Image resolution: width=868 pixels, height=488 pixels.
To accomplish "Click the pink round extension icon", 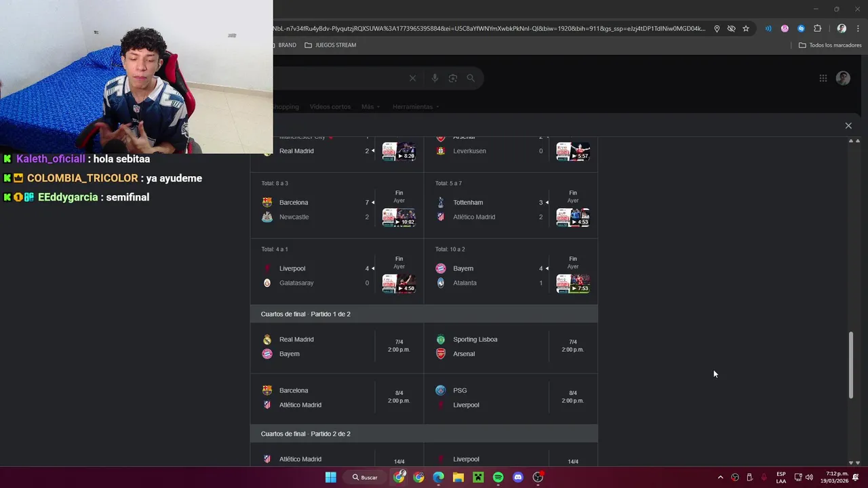I will pos(785,28).
